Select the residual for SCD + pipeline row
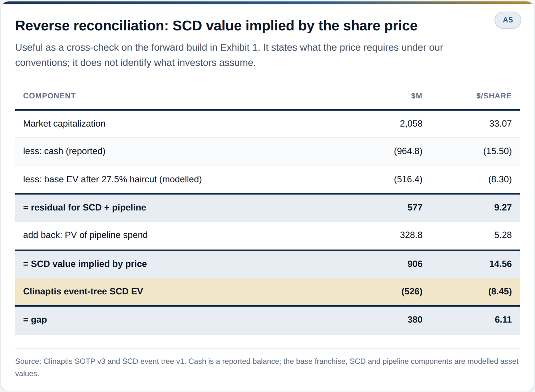 (267, 208)
